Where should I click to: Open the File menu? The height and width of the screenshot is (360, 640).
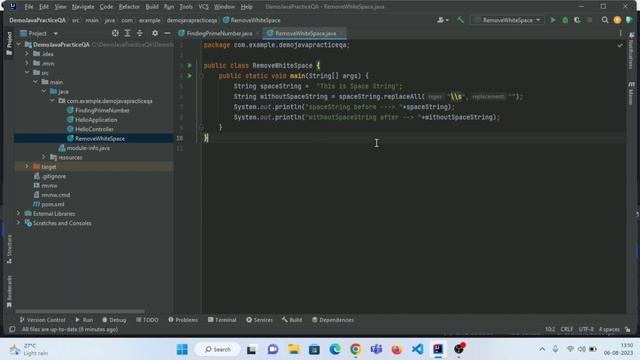point(29,7)
